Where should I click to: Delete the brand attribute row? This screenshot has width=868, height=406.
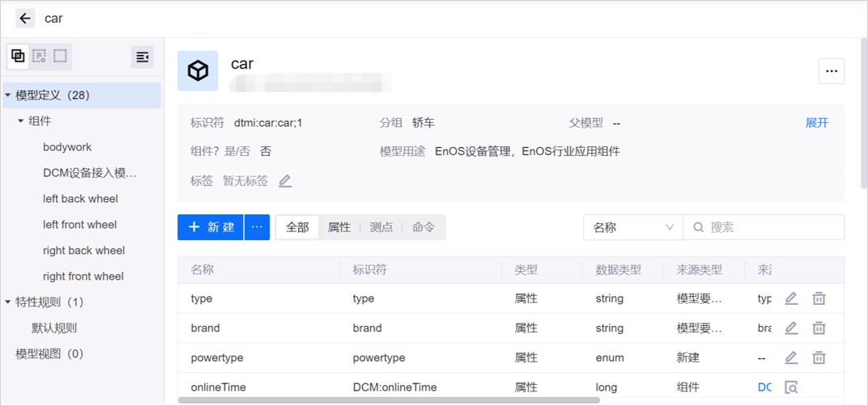[x=819, y=328]
